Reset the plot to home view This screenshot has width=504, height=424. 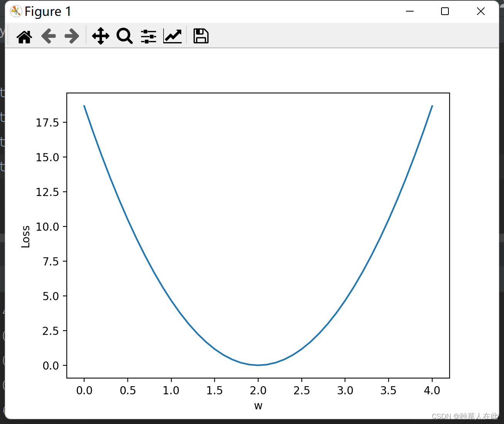tap(24, 37)
